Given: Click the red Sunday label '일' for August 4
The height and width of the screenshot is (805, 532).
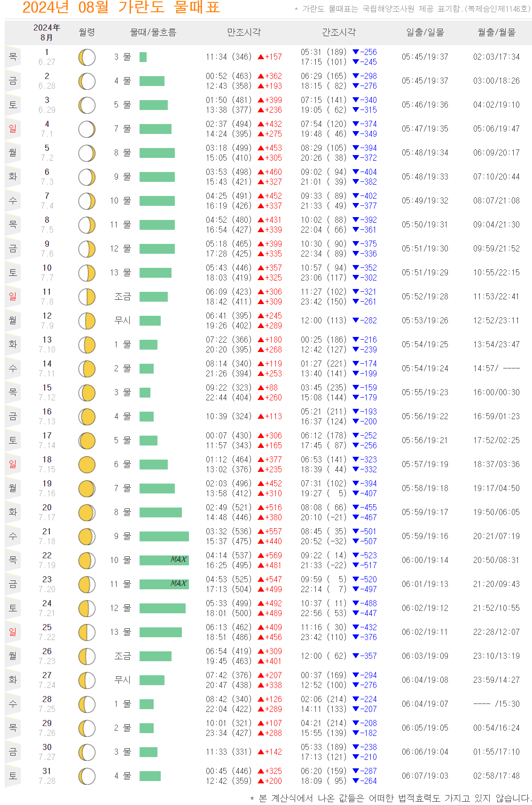Looking at the screenshot, I should coord(13,129).
